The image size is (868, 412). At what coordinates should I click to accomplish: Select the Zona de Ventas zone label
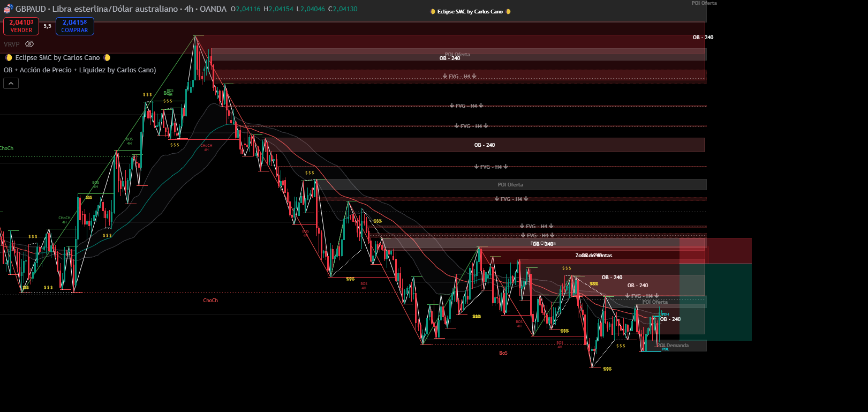pos(594,256)
